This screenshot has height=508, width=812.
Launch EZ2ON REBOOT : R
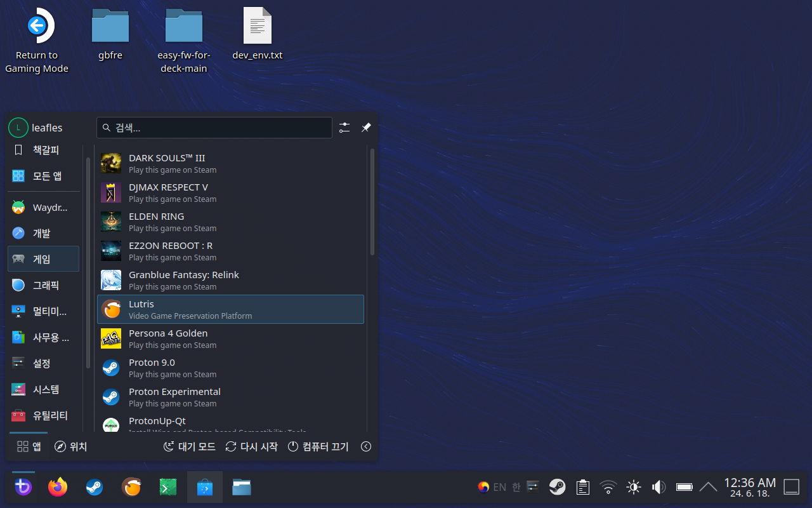[x=230, y=251]
